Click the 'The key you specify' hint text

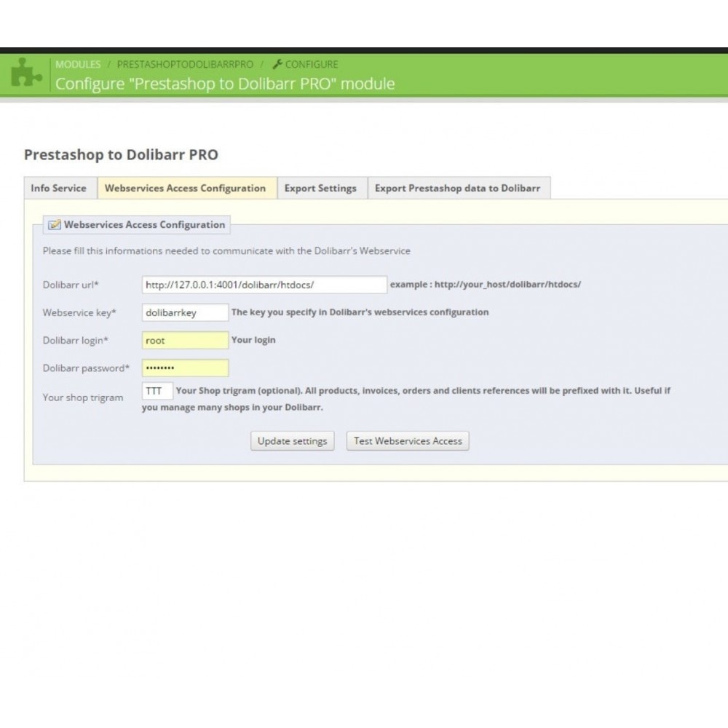point(360,312)
